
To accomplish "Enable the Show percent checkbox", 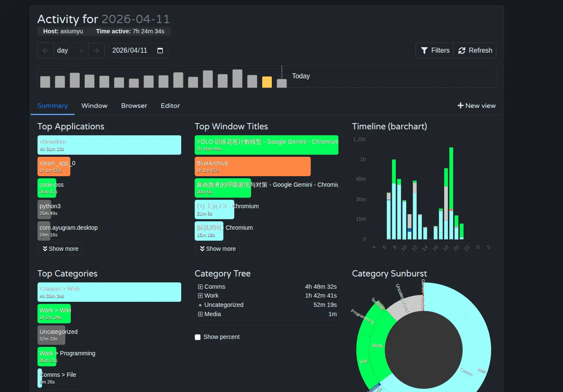I will click(x=198, y=337).
